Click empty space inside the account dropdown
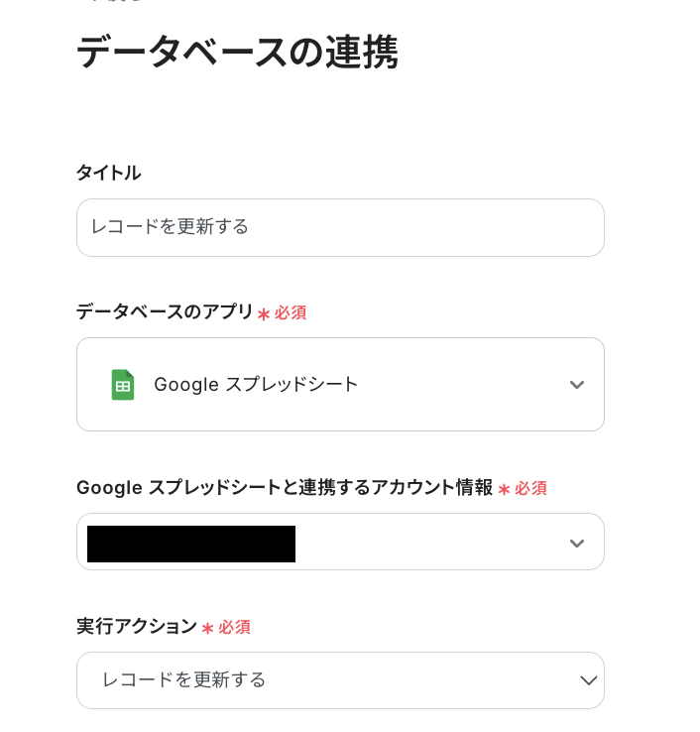Screen dimensions: 700x732 click(426, 543)
